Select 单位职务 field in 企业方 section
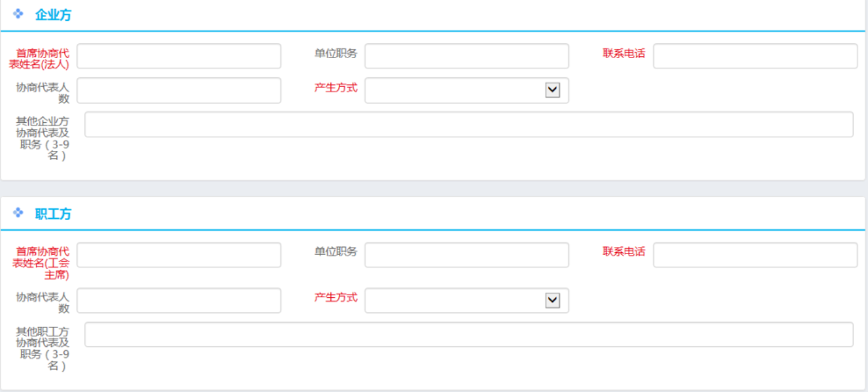This screenshot has width=868, height=392. tap(466, 56)
